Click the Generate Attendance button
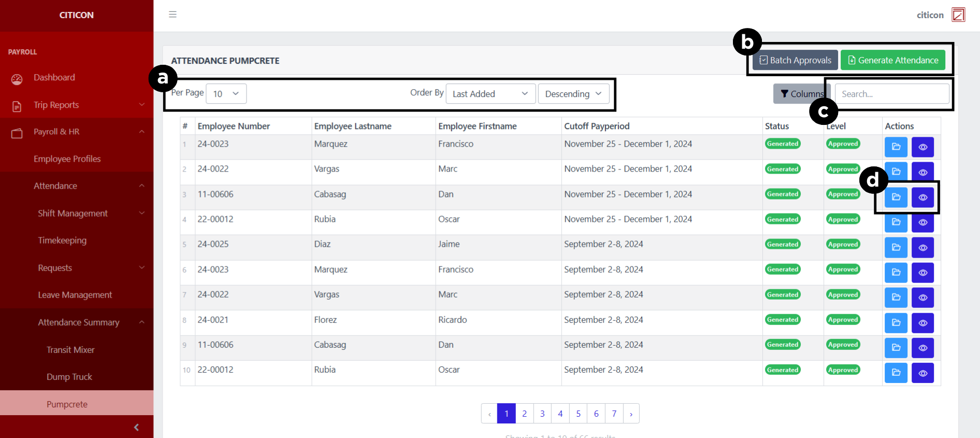Screen dimensions: 980x438 pos(892,60)
